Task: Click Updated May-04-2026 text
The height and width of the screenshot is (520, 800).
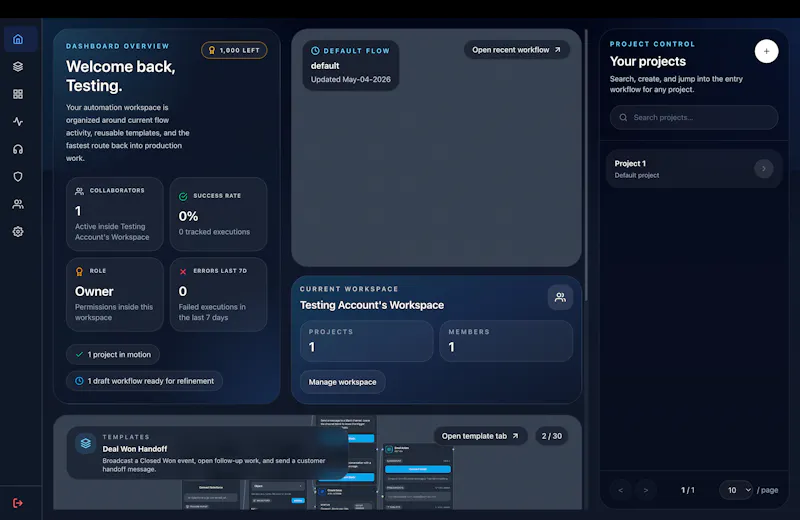Action: (351, 80)
